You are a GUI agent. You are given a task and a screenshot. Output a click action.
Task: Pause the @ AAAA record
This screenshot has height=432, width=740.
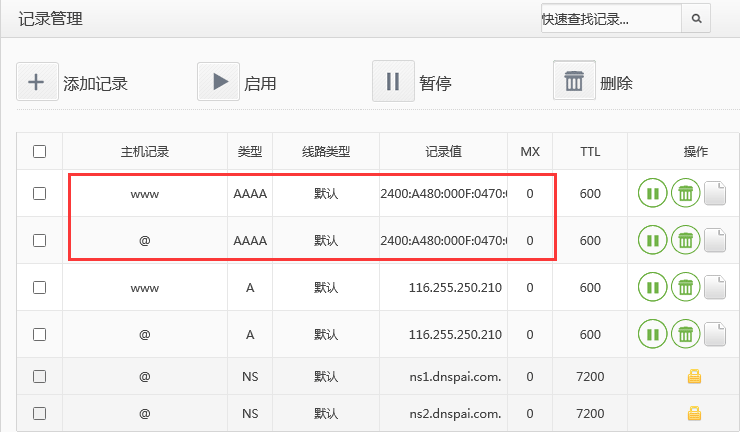point(652,240)
